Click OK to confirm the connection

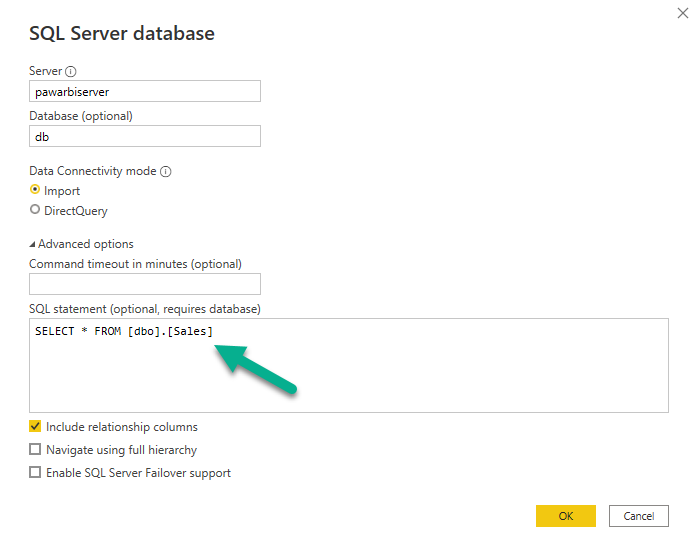tap(566, 516)
